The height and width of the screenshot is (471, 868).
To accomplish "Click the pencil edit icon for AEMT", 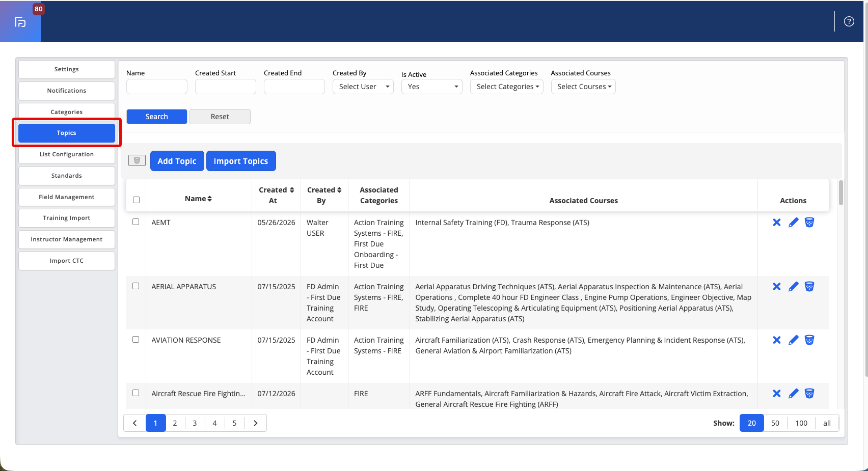I will [x=793, y=223].
